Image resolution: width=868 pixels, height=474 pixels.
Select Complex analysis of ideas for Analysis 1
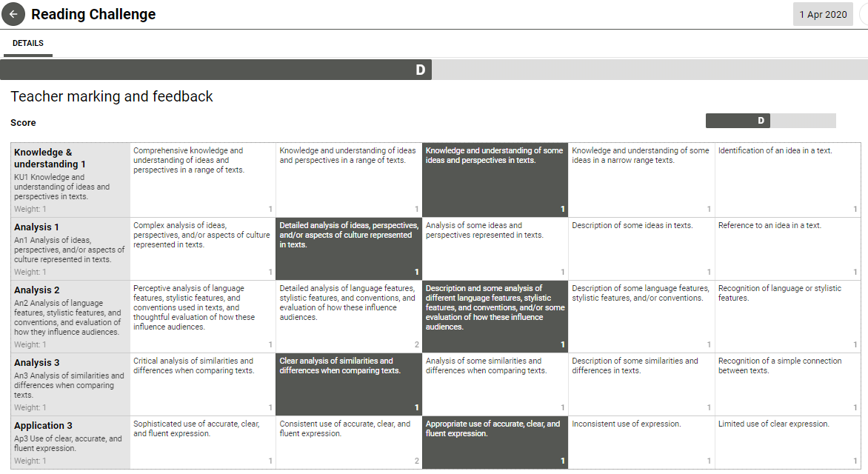[x=201, y=248]
